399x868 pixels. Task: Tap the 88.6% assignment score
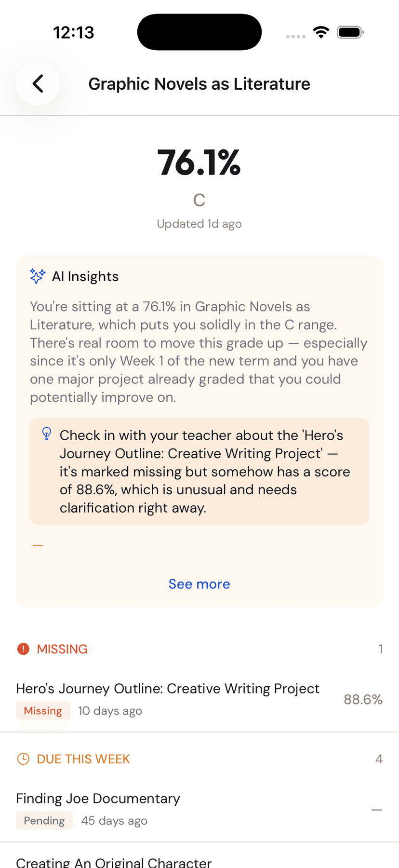[363, 699]
